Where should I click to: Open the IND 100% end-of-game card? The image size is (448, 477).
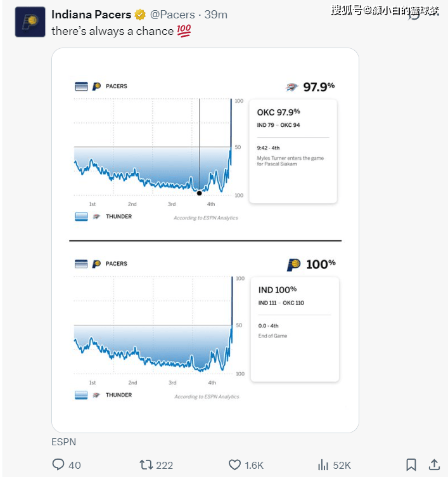click(295, 329)
